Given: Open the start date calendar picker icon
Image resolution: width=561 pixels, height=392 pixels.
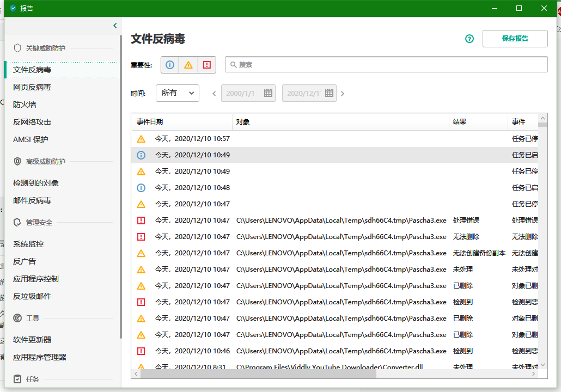Looking at the screenshot, I should [x=268, y=93].
